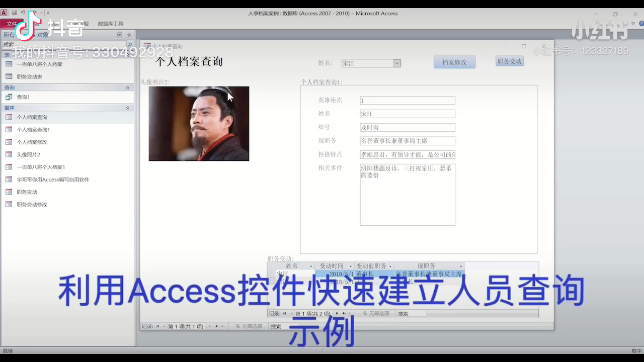Collapse the navigation pane with « button

tap(129, 35)
